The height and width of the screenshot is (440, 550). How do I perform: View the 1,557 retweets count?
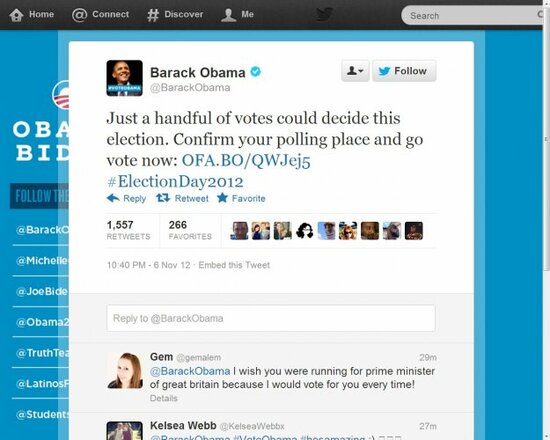(128, 230)
